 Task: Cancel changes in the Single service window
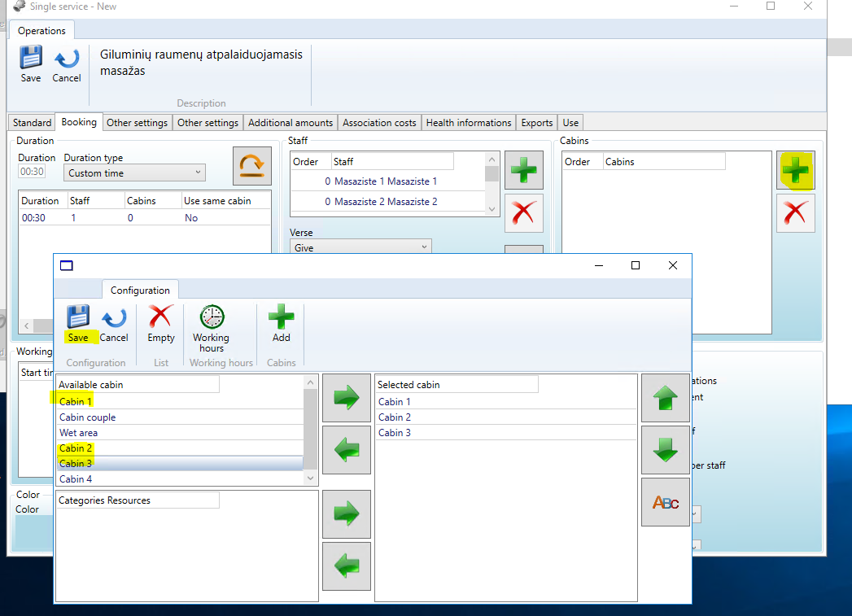click(x=66, y=64)
